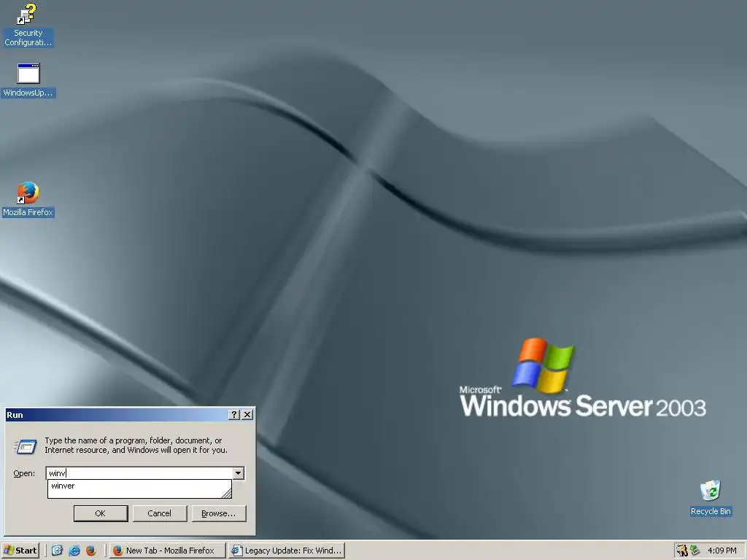Launch Internet Explorer from quick launch
The height and width of the screenshot is (560, 747).
tap(74, 551)
